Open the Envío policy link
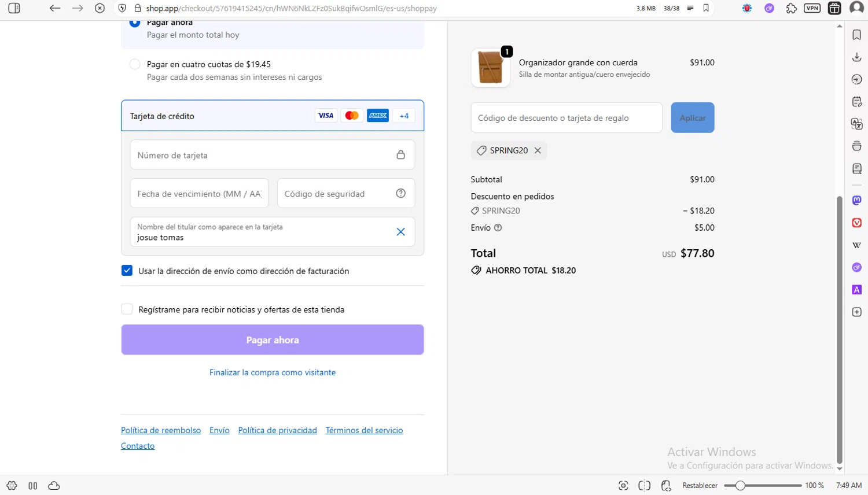This screenshot has width=868, height=495. [219, 430]
